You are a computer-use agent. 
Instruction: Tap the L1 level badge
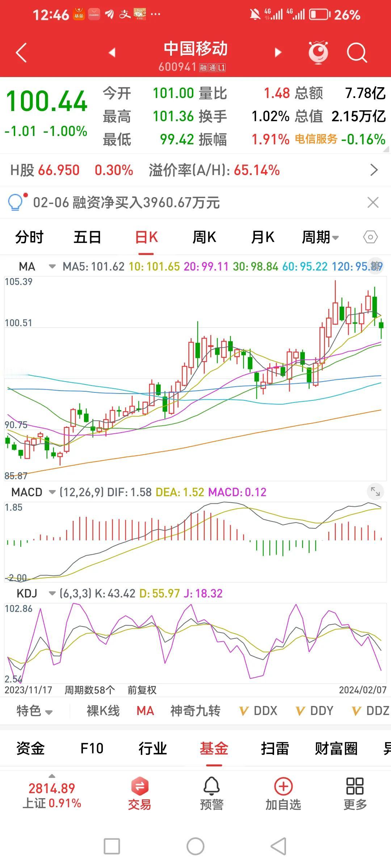click(222, 68)
